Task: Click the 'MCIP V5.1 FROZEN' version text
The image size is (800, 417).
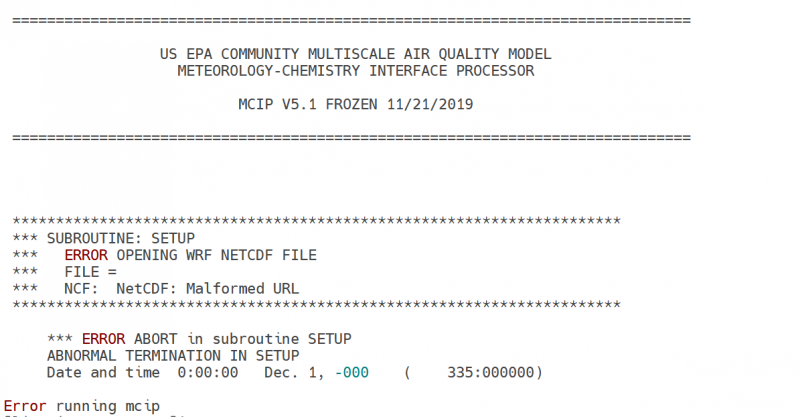Action: (302, 104)
